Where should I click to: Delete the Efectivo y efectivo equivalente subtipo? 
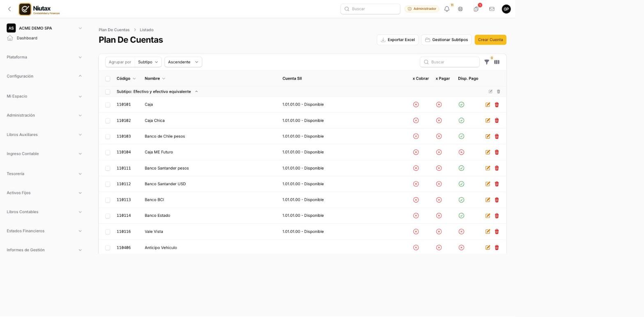499,92
